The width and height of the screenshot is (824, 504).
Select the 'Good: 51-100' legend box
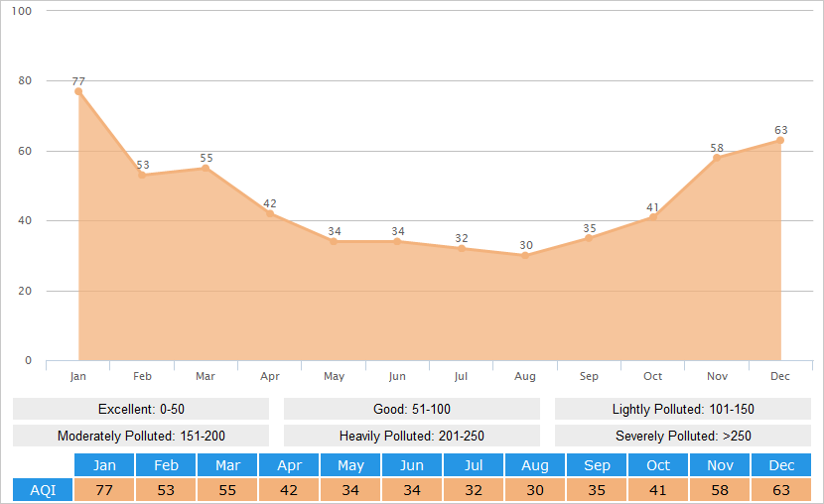pyautogui.click(x=412, y=409)
